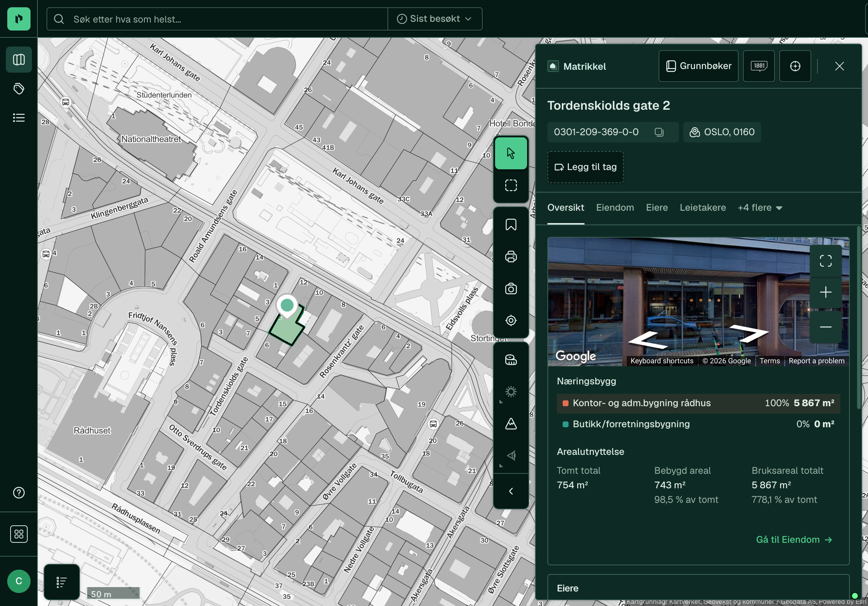Select the terrain measurement triangle tool
Image resolution: width=868 pixels, height=606 pixels.
pyautogui.click(x=511, y=424)
